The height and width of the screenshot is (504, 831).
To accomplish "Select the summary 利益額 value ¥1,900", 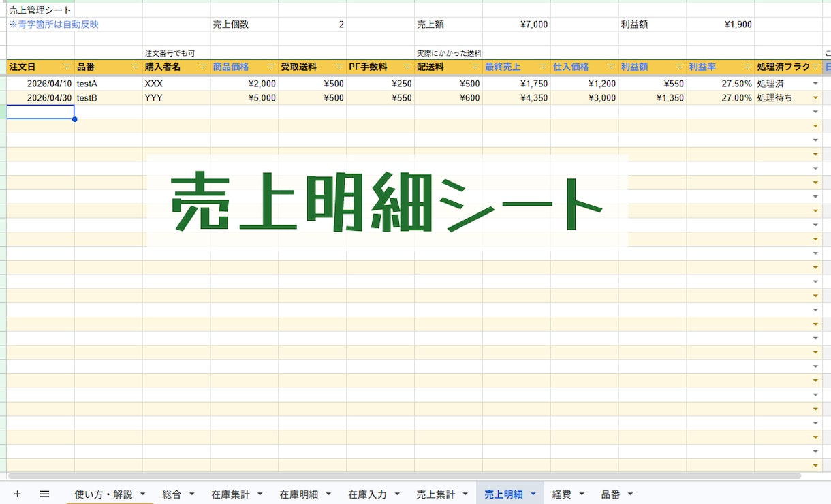I will point(721,25).
